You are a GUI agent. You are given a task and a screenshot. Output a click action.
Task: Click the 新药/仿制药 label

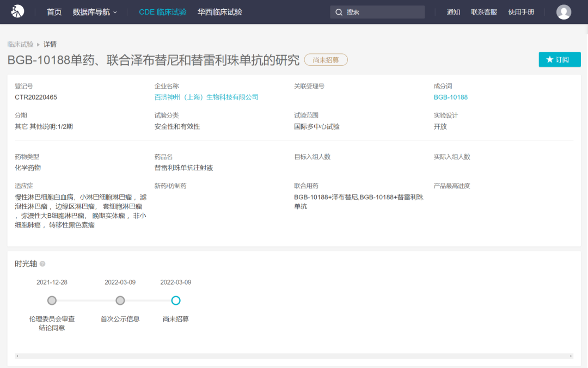(x=170, y=186)
